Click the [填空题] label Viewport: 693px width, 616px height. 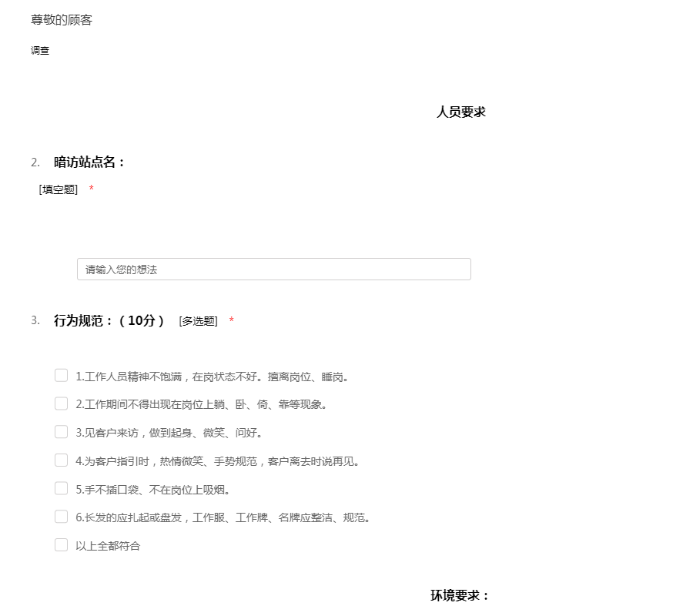(59, 189)
